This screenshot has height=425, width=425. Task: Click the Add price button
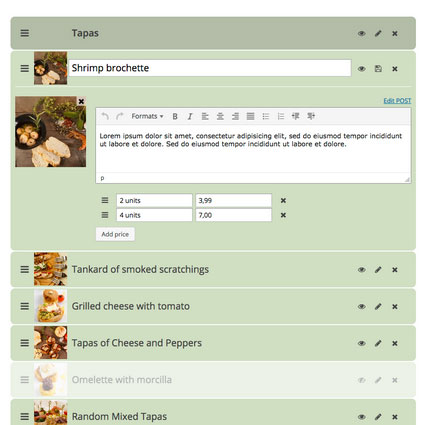coord(115,234)
